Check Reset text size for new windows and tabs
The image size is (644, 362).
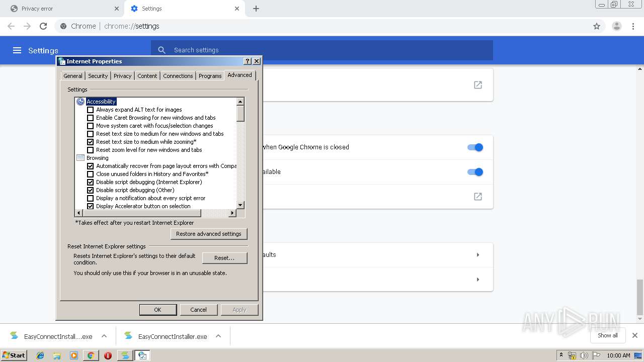(x=91, y=134)
